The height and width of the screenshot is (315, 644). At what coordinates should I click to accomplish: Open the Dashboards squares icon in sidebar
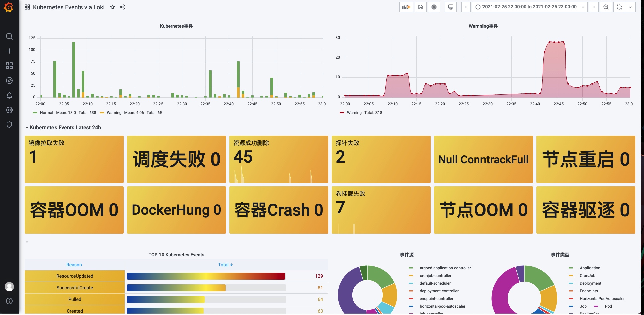[x=9, y=66]
